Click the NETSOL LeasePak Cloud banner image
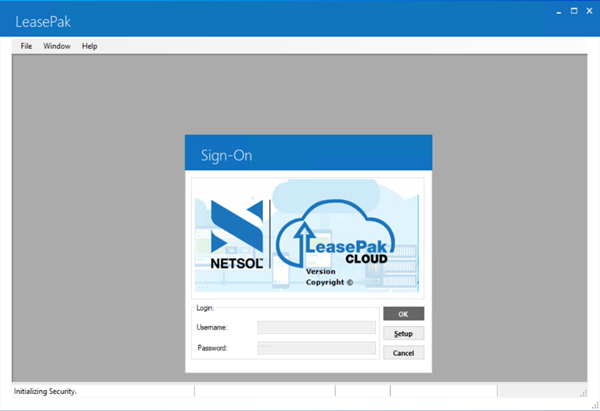The image size is (600, 411). [x=307, y=236]
